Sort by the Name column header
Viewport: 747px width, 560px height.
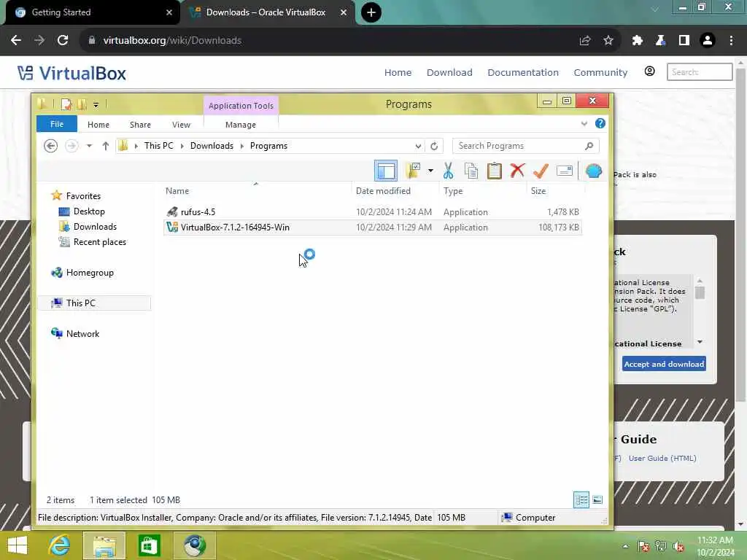[177, 191]
